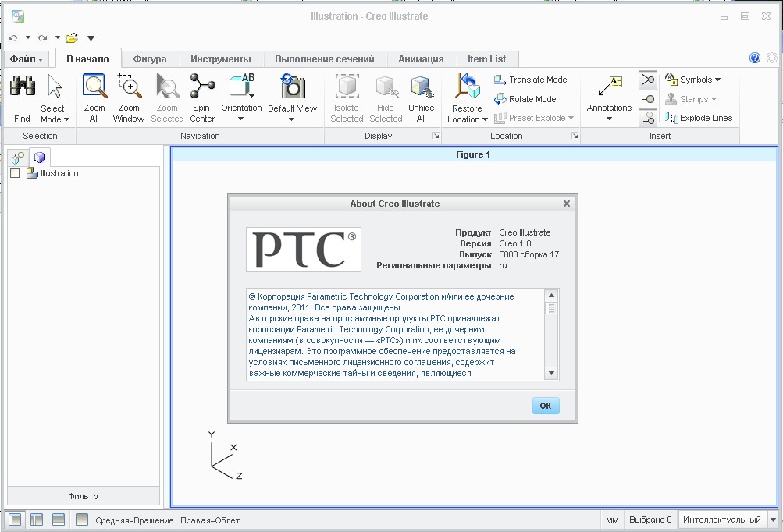Click the copyright text scroll-down arrow
The image size is (783, 532).
(x=552, y=373)
